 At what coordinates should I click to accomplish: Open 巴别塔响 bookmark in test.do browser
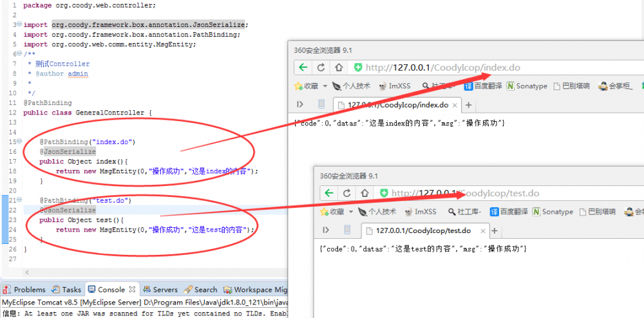(597, 212)
